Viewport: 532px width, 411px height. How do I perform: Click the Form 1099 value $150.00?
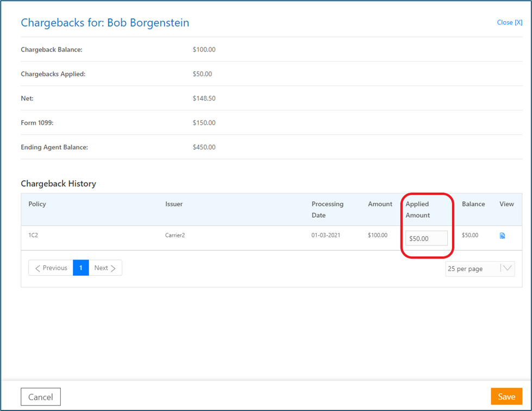tap(204, 123)
